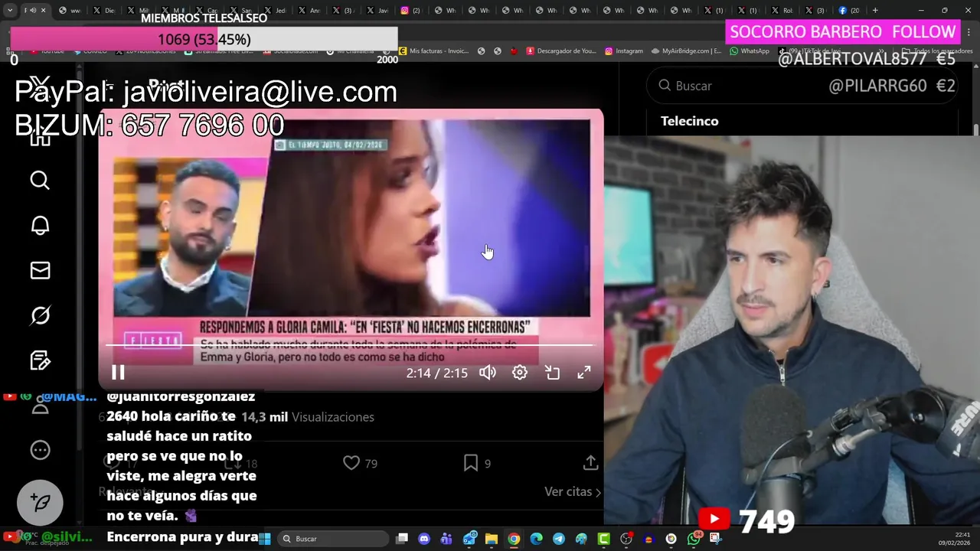Open Explore search in X sidebar

[40, 180]
